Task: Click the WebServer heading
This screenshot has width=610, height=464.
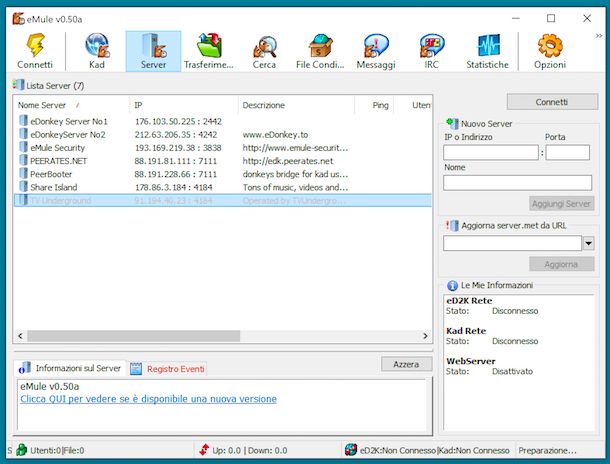Action: pyautogui.click(x=471, y=361)
